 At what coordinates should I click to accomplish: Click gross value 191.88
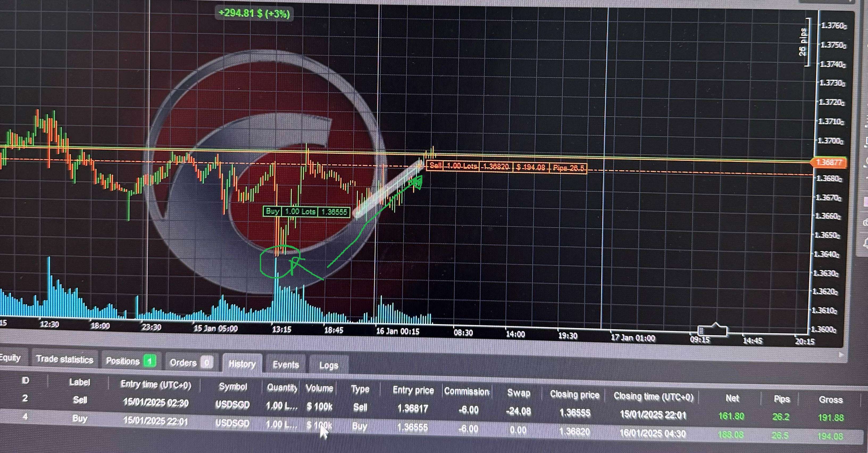[831, 418]
